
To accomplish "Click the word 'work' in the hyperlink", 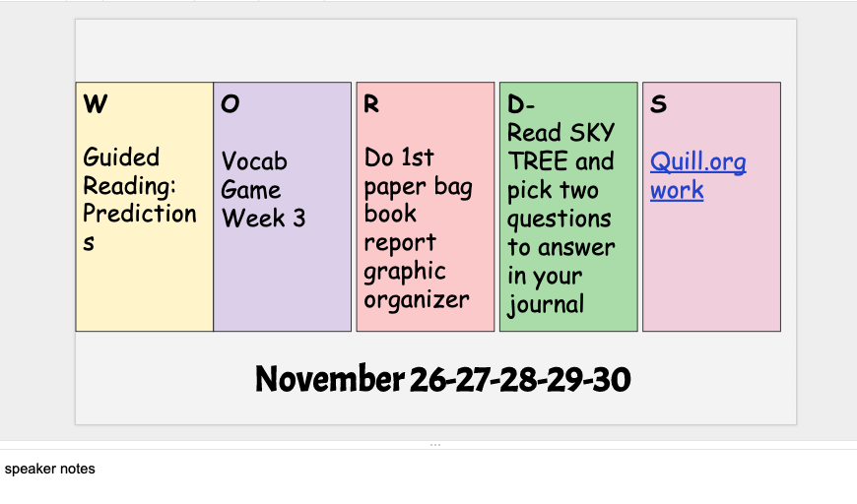I will 677,190.
